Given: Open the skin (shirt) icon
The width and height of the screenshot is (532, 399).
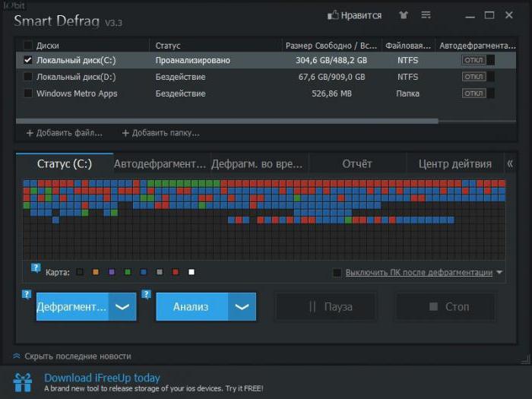Looking at the screenshot, I should pyautogui.click(x=404, y=15).
